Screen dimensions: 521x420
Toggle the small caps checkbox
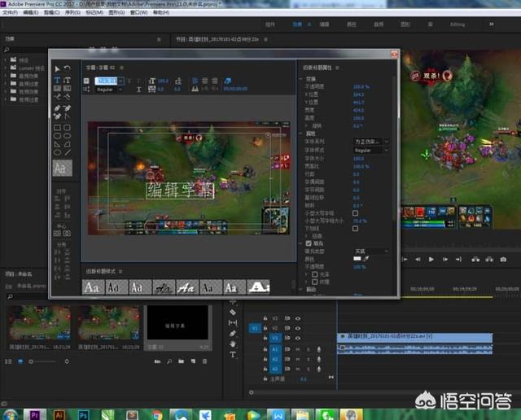(x=355, y=213)
